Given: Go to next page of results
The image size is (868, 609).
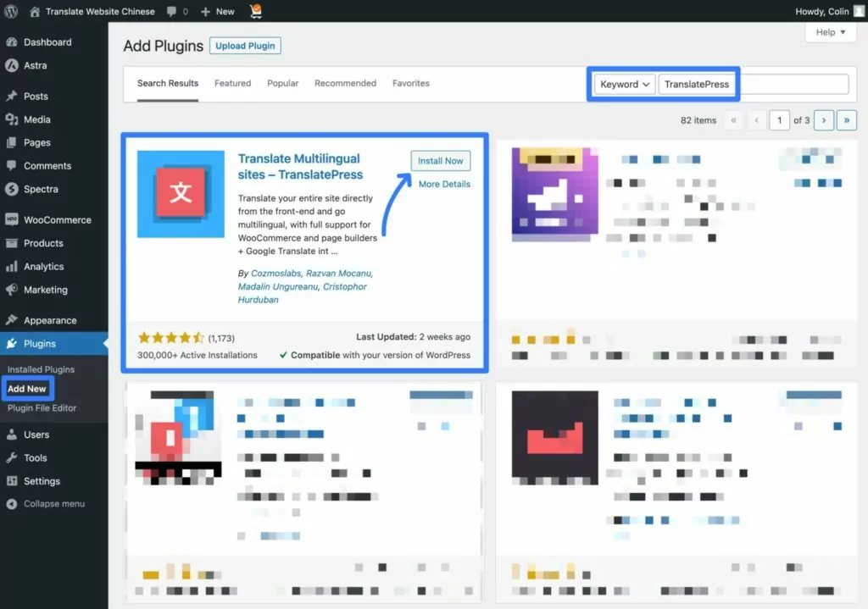Looking at the screenshot, I should click(x=824, y=120).
